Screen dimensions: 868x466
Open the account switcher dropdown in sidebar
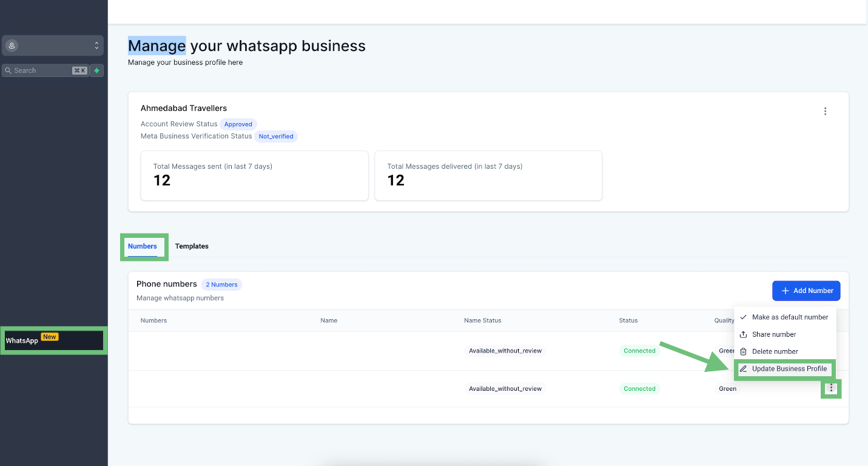[53, 46]
